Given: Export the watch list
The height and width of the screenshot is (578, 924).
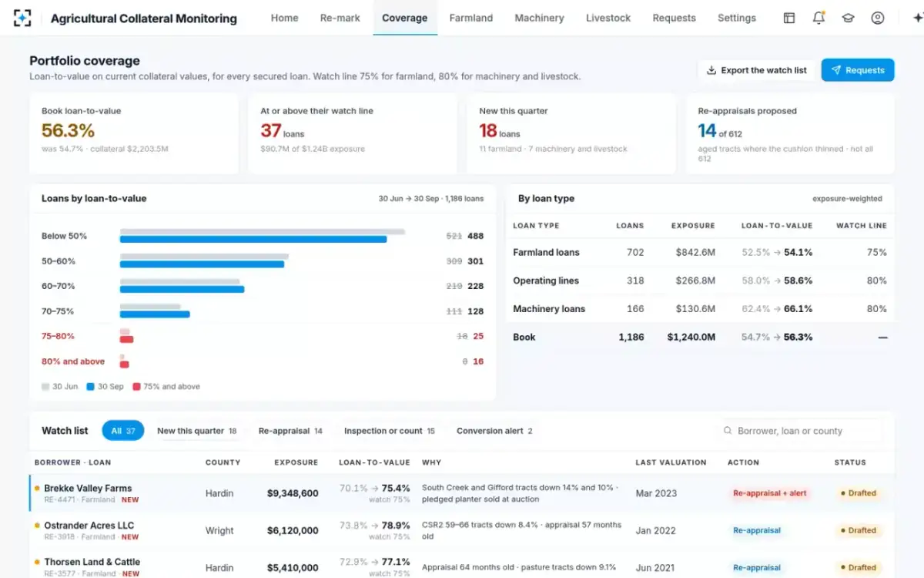Looking at the screenshot, I should click(x=756, y=70).
